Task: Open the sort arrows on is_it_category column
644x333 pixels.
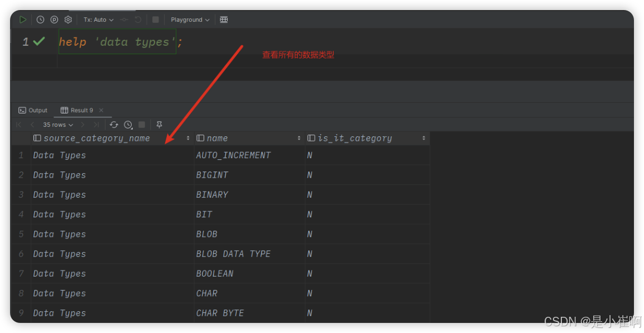Action: [424, 138]
